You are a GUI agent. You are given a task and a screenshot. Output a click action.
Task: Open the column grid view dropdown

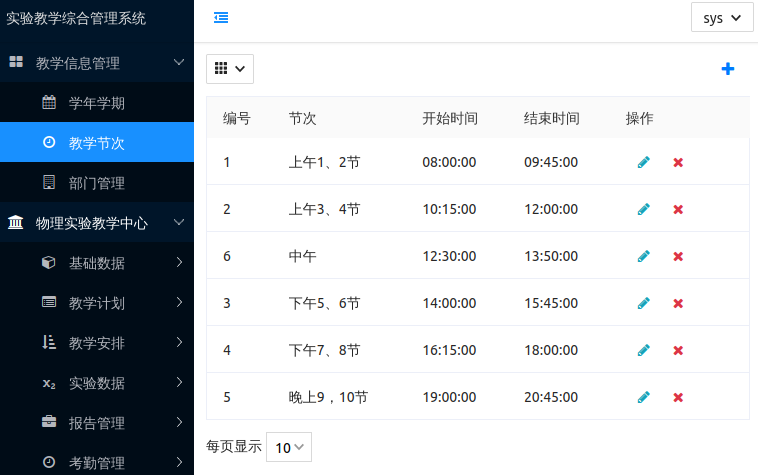(229, 69)
